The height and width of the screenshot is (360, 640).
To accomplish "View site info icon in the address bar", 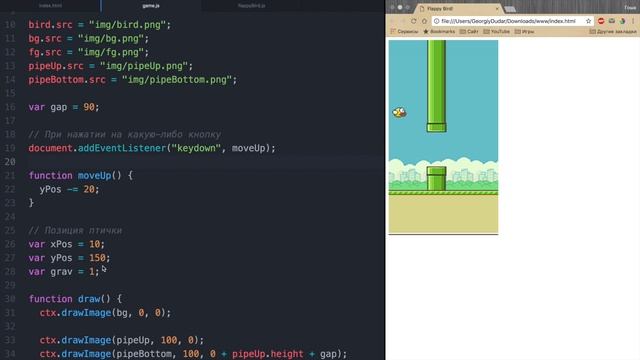I will (436, 21).
